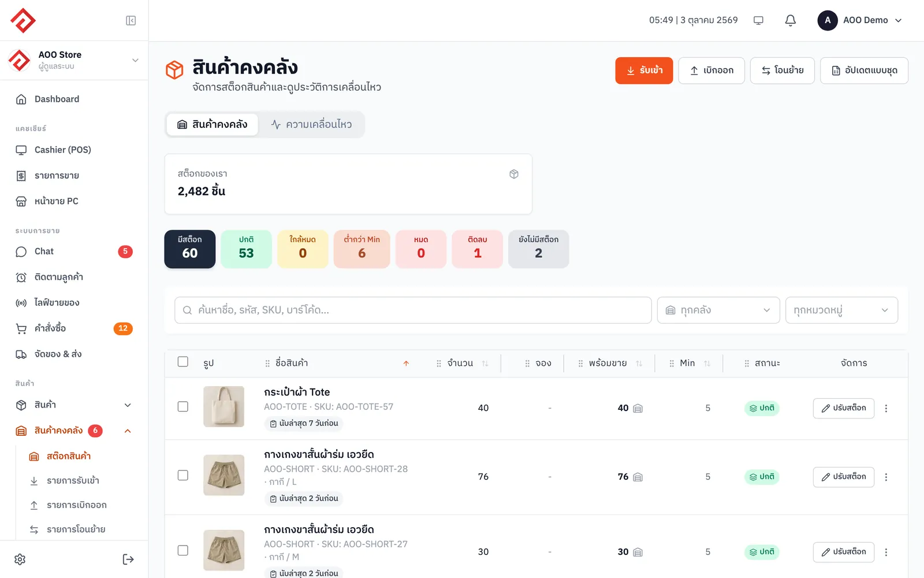Switch to the ความเคลื่อนไหว tab
Image resolution: width=924 pixels, height=578 pixels.
[311, 124]
